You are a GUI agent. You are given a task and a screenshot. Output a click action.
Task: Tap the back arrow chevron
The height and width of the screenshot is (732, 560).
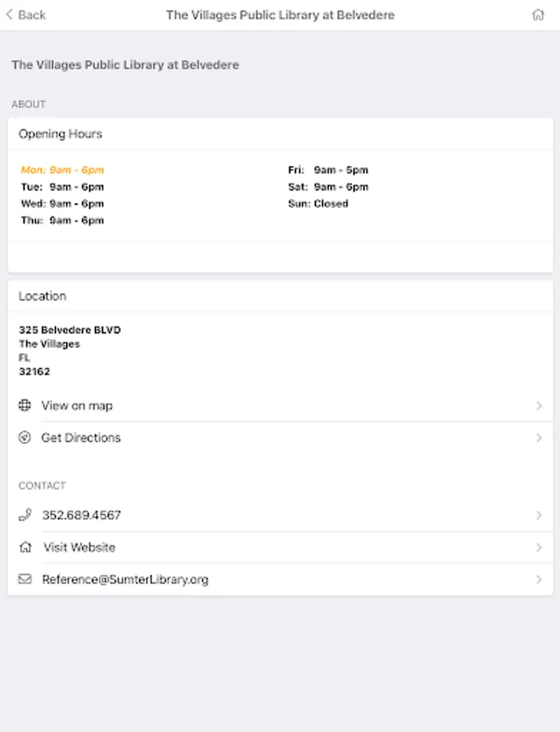coord(8,15)
